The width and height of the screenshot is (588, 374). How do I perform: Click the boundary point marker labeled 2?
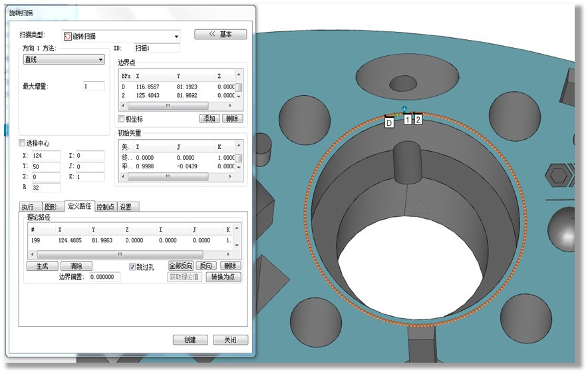tap(418, 120)
